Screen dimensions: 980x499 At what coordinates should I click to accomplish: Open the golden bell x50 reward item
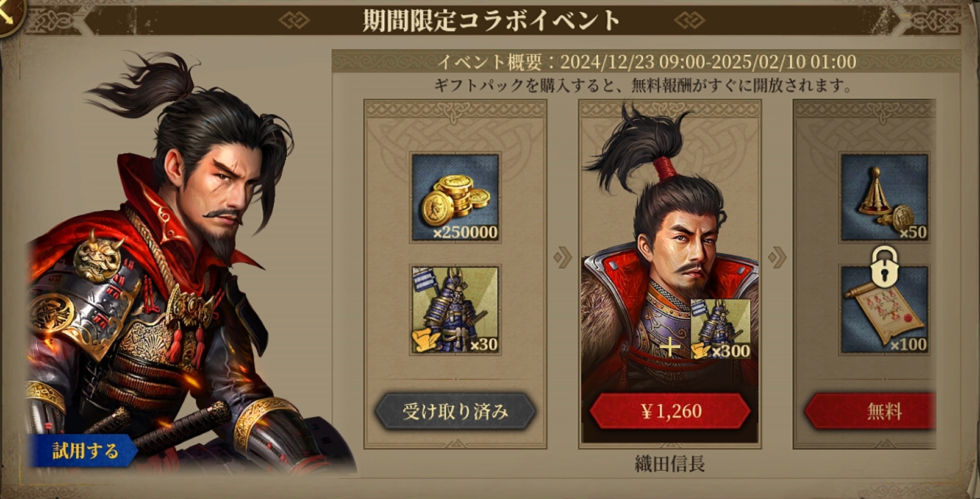pos(884,197)
